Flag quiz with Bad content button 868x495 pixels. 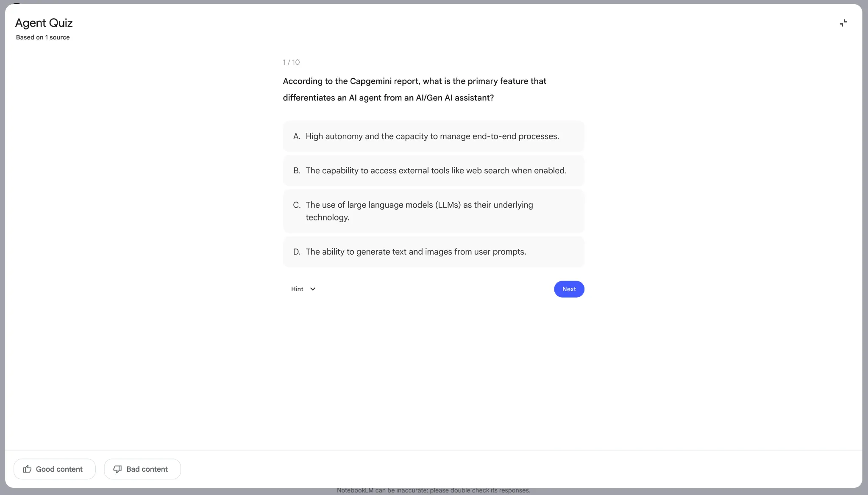[x=142, y=469]
